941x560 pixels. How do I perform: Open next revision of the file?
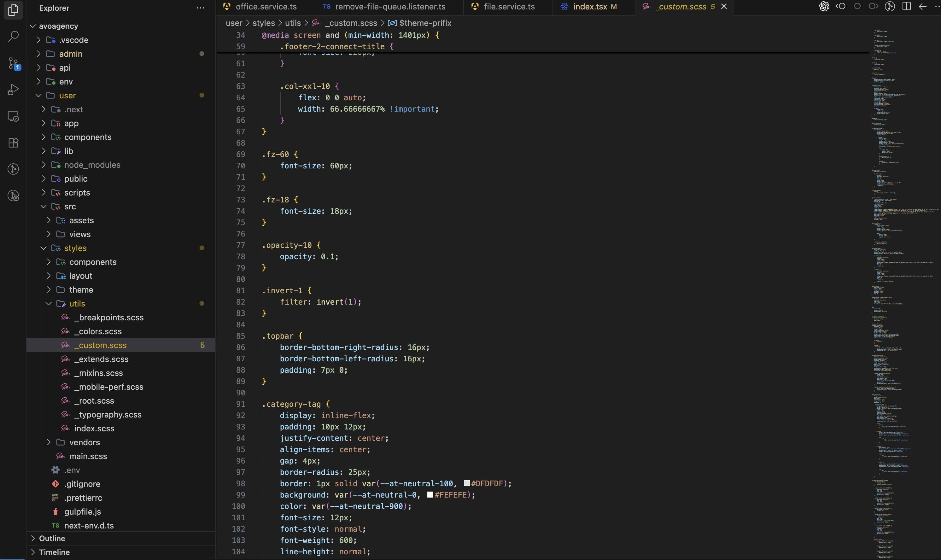tap(874, 6)
